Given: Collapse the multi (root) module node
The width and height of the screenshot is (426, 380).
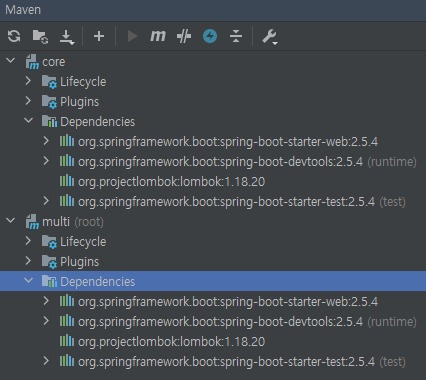Looking at the screenshot, I should tap(11, 221).
